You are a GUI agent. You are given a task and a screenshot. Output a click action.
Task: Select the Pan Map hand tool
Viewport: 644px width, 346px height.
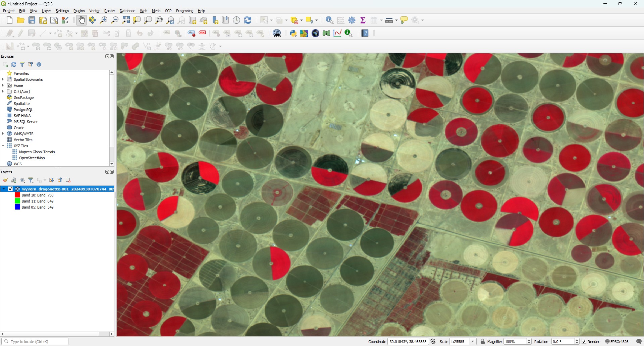[82, 20]
